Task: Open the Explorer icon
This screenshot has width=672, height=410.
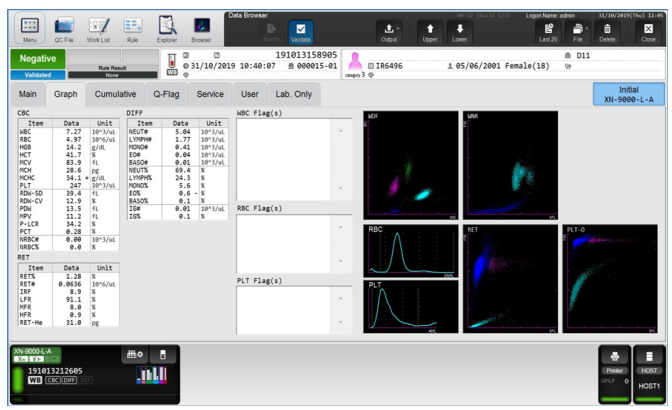Action: click(167, 30)
